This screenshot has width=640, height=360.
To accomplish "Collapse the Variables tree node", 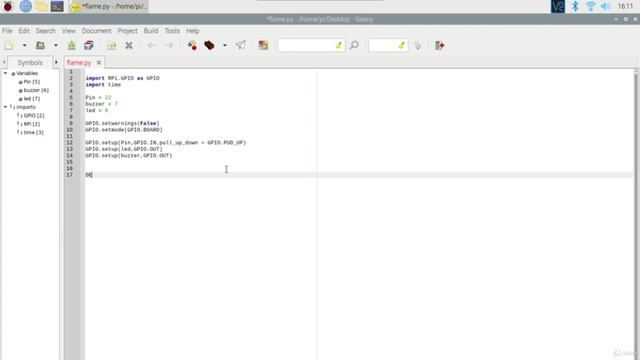I will pyautogui.click(x=5, y=73).
